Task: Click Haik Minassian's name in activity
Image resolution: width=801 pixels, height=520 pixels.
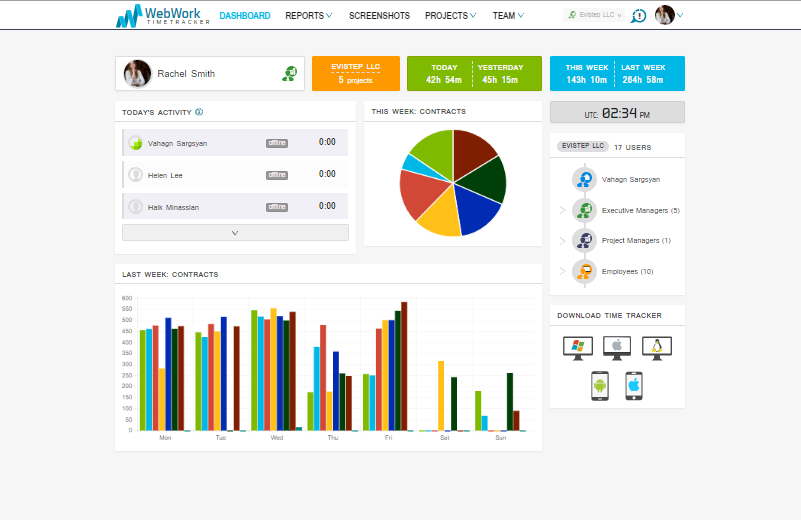Action: tap(173, 207)
